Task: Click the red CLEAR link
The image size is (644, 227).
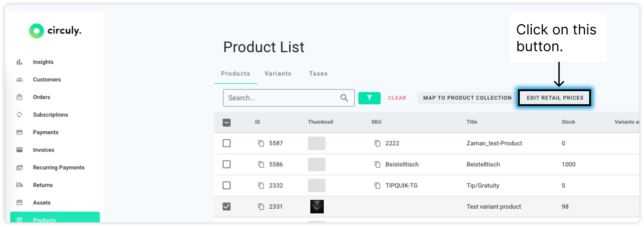Action: [397, 98]
